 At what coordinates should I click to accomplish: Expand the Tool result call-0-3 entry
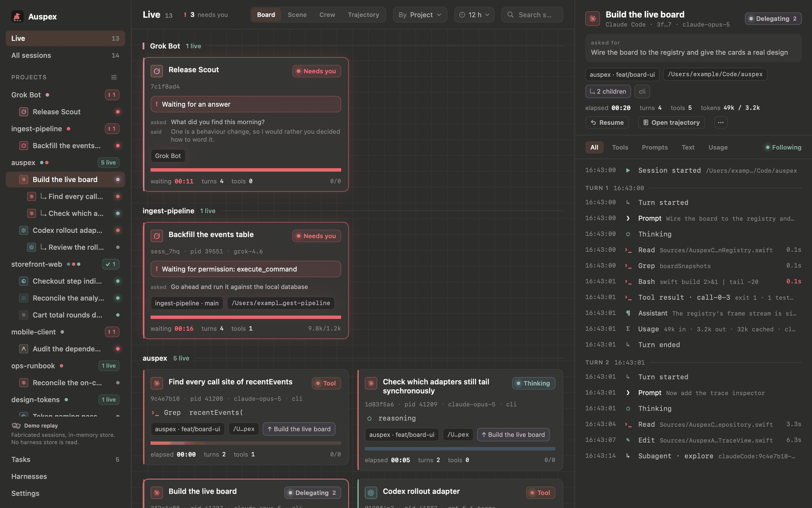(x=693, y=297)
